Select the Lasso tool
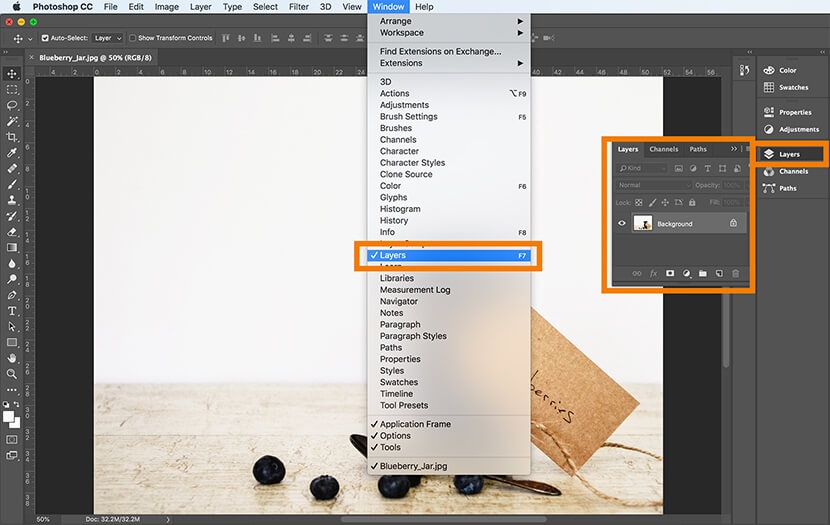This screenshot has height=525, width=830. pos(12,105)
